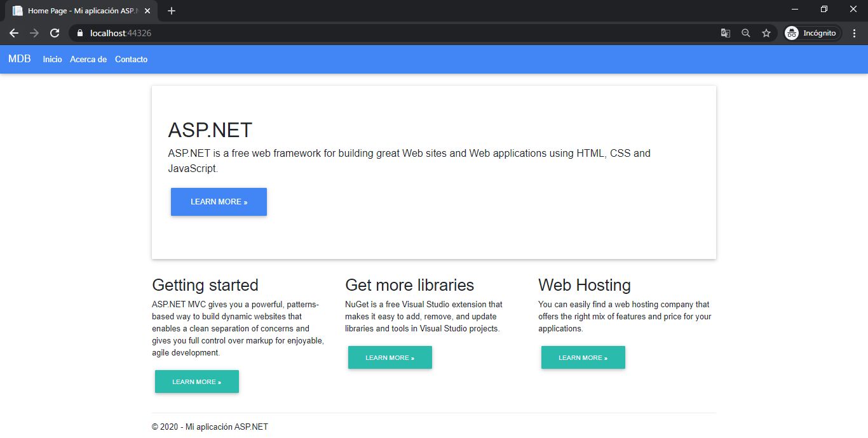Screen dimensions: 868x438
Task: Click the 'ASP.NET MVC gives you a powerful' paragraph
Action: (x=238, y=329)
